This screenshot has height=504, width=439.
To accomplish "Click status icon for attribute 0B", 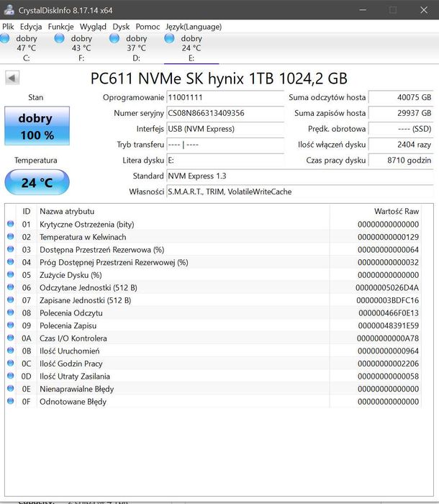I will click(x=11, y=351).
